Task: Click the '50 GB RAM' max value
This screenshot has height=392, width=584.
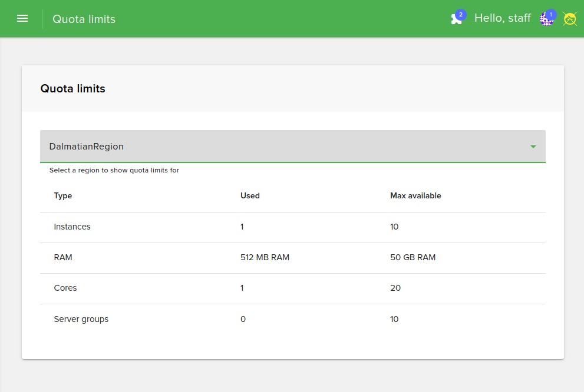Action: coord(413,257)
